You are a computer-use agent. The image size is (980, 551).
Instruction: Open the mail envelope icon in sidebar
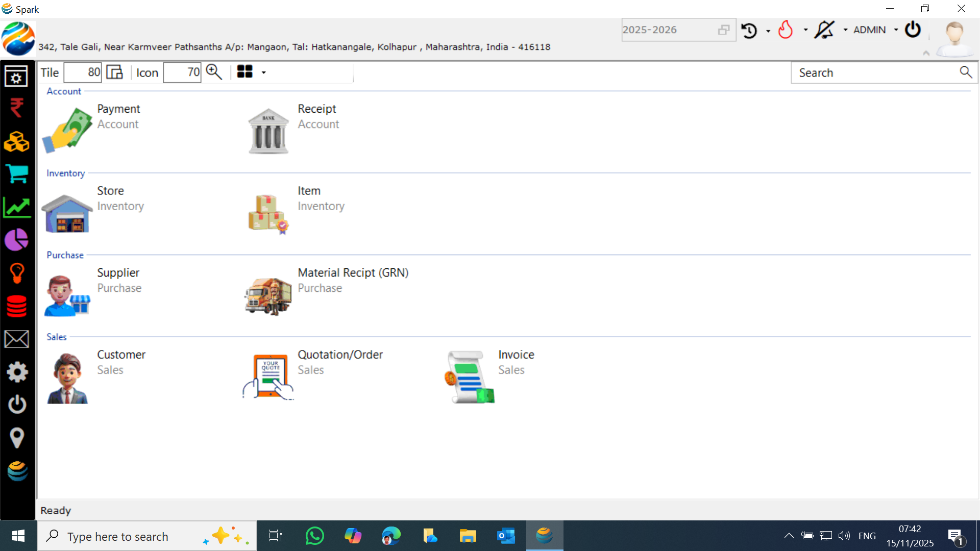point(17,338)
